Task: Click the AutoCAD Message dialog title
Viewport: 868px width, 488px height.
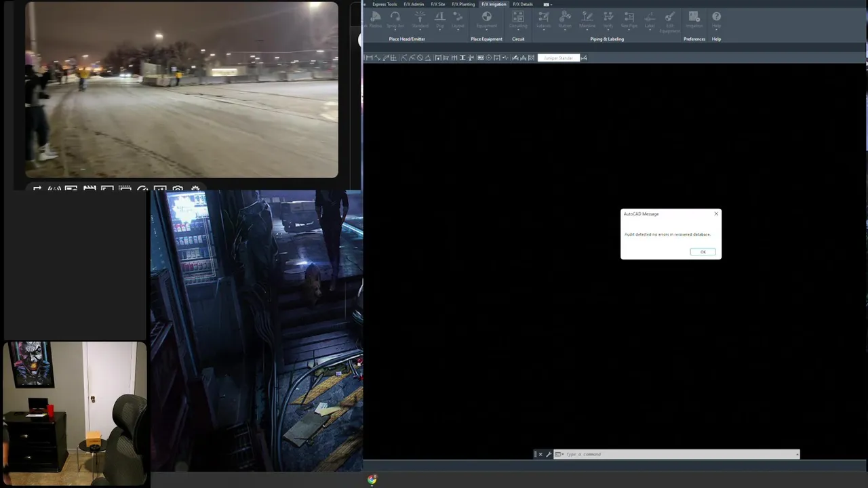Action: coord(641,214)
